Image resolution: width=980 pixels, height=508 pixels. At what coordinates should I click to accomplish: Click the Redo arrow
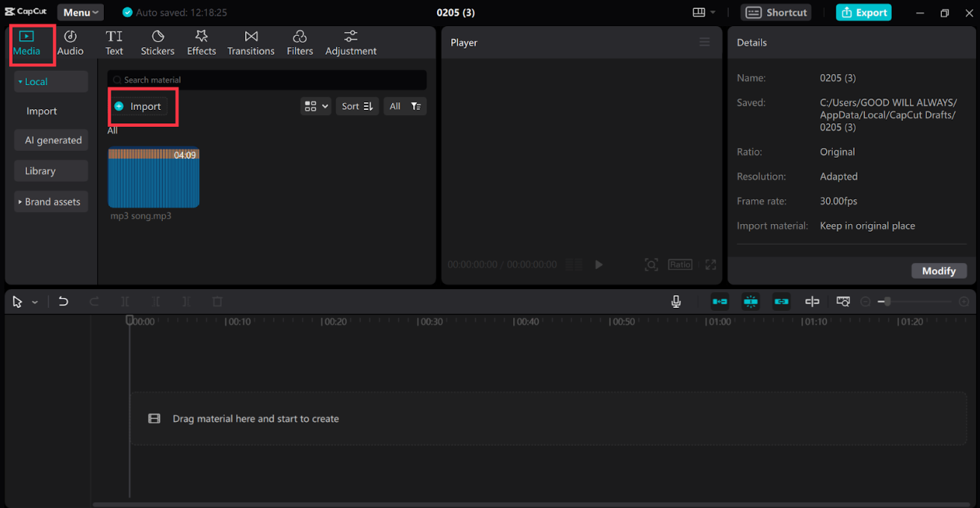94,301
